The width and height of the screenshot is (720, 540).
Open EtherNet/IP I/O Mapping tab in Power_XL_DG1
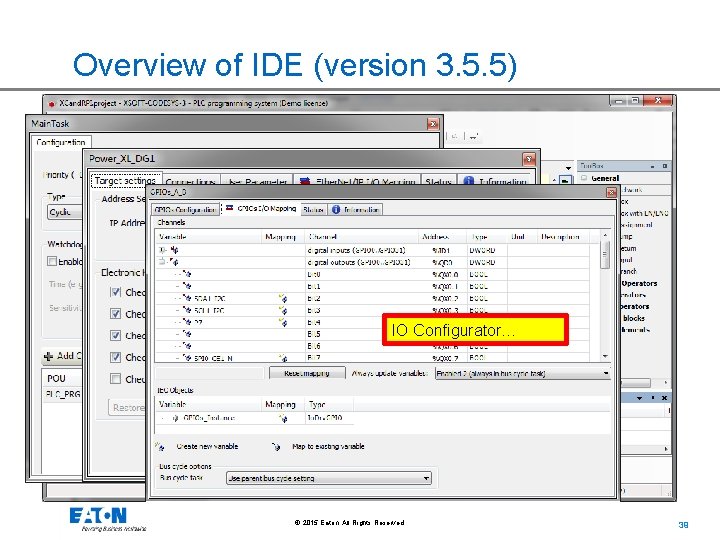pos(358,181)
